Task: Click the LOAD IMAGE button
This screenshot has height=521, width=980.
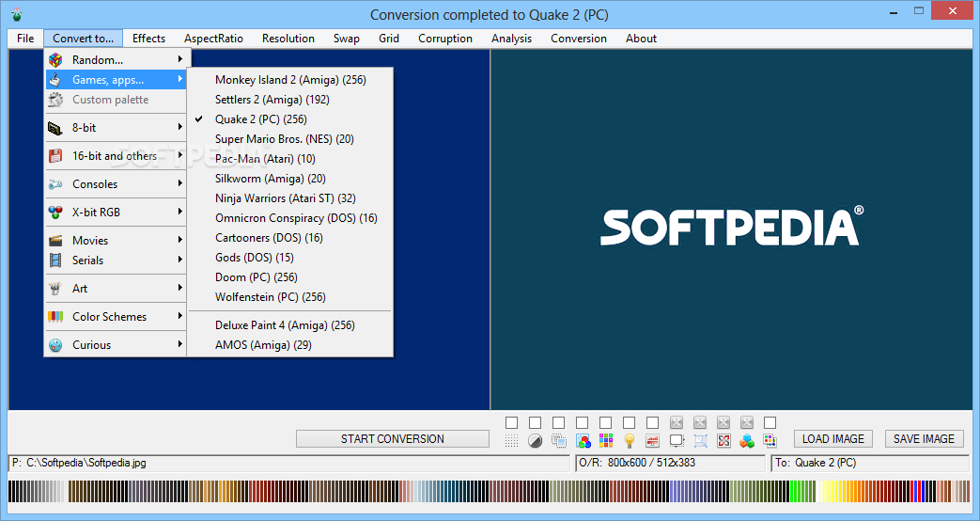Action: click(x=833, y=439)
